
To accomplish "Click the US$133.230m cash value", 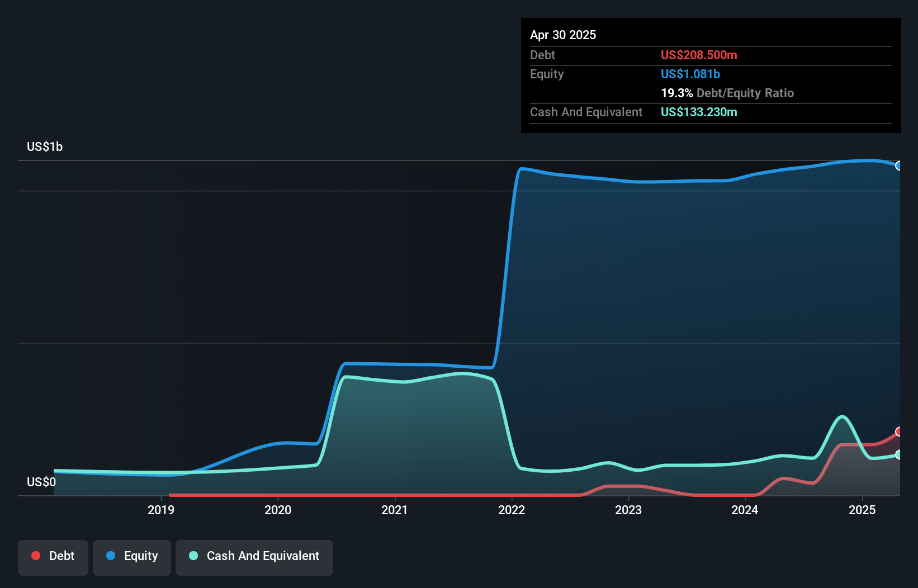I will 699,112.
